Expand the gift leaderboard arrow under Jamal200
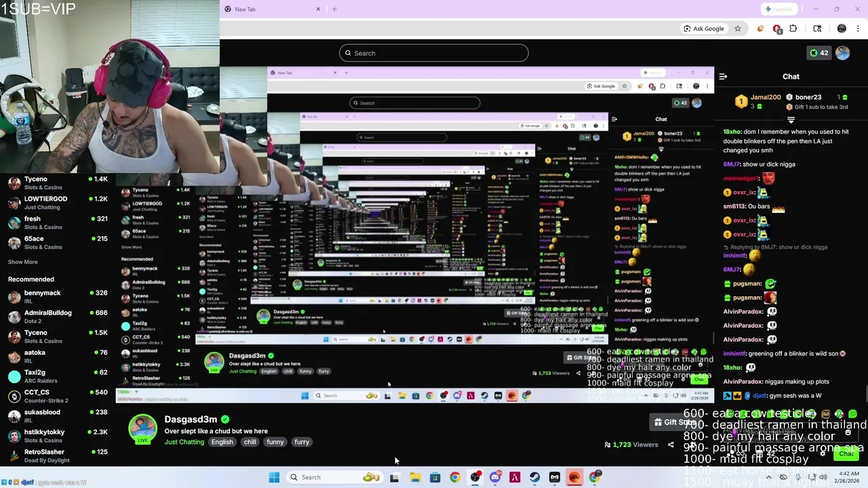This screenshot has width=868, height=488. click(x=791, y=120)
